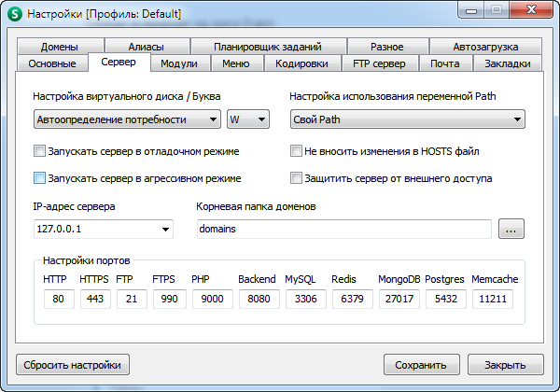Expand the server IP address dropdown
Image resolution: width=560 pixels, height=392 pixels.
[x=103, y=229]
